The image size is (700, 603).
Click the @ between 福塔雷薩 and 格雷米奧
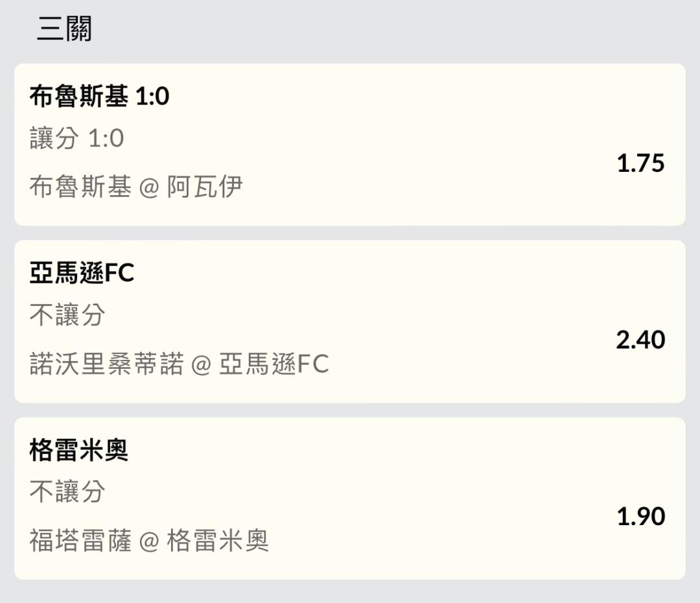[149, 541]
